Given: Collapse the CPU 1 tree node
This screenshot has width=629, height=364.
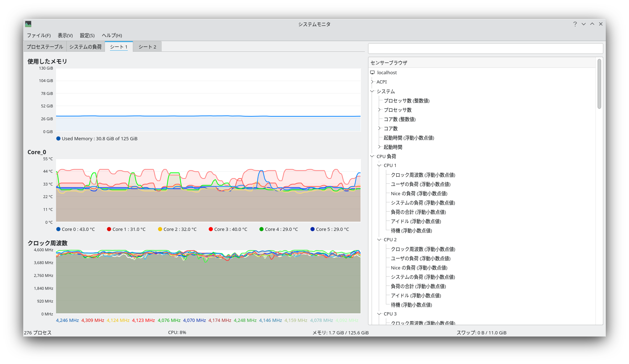Looking at the screenshot, I should tap(379, 166).
